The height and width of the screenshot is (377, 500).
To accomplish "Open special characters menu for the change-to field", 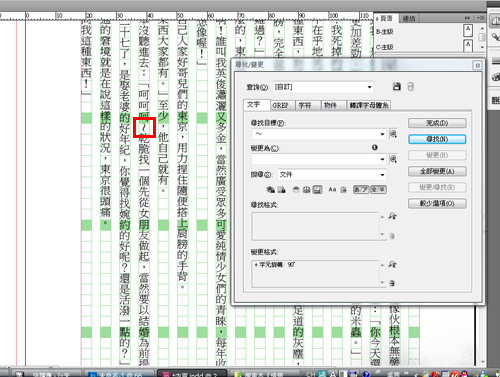I will (393, 159).
